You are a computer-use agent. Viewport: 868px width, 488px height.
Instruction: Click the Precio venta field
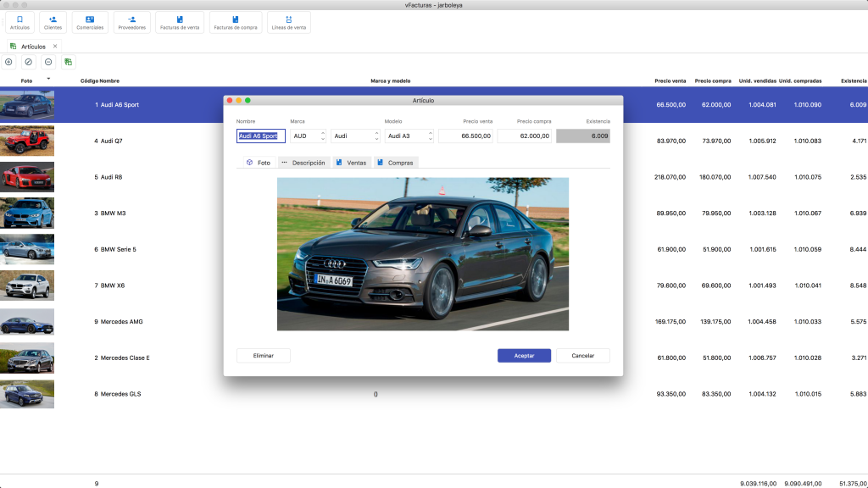point(465,136)
